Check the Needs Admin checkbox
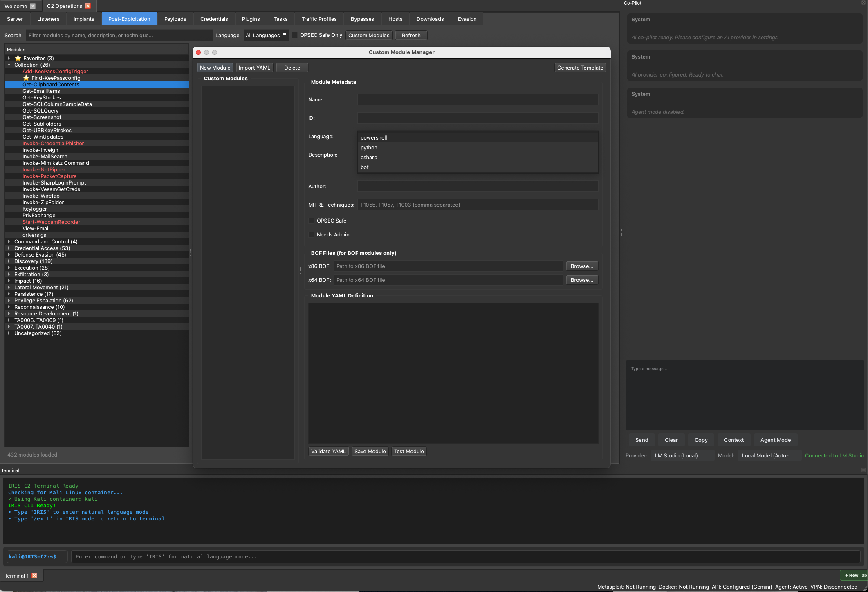Image resolution: width=868 pixels, height=592 pixels. [x=312, y=234]
